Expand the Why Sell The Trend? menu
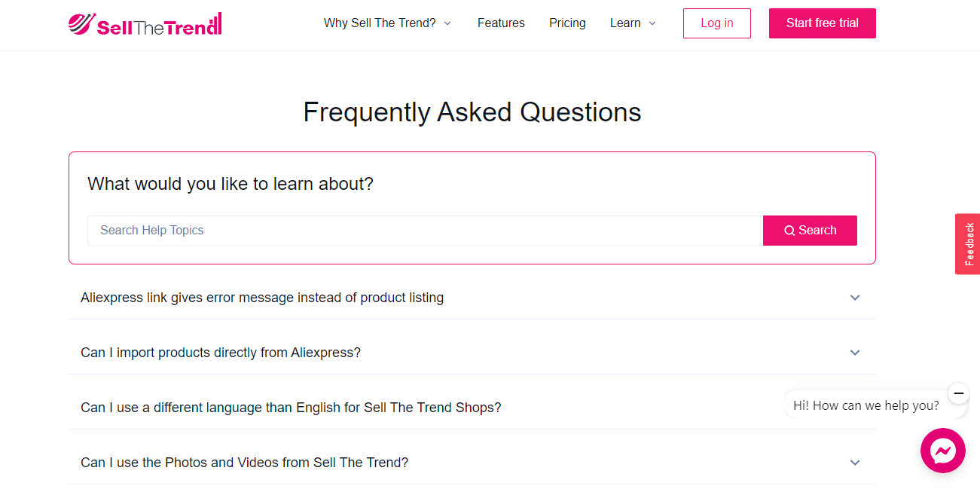Viewport: 980px width, 489px height. 387,23
